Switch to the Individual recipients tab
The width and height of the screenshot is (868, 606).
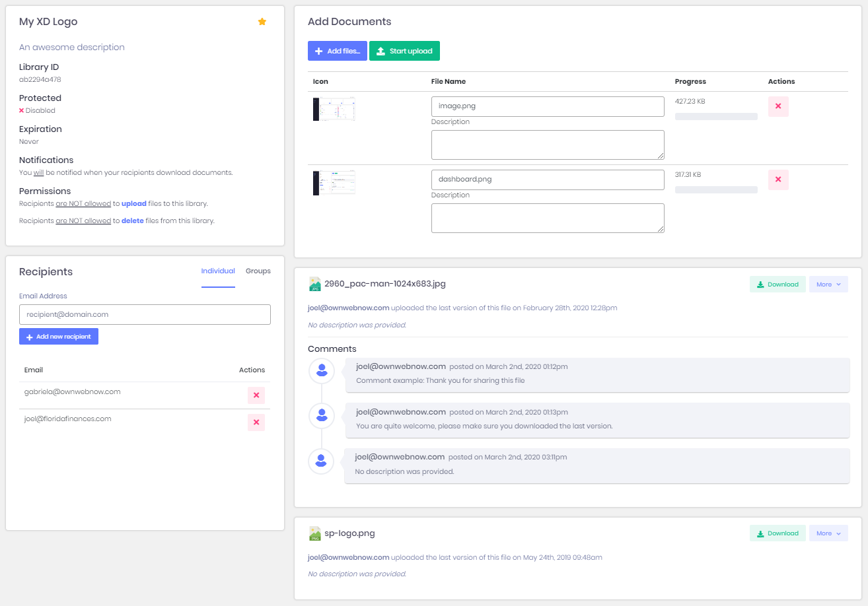point(218,271)
